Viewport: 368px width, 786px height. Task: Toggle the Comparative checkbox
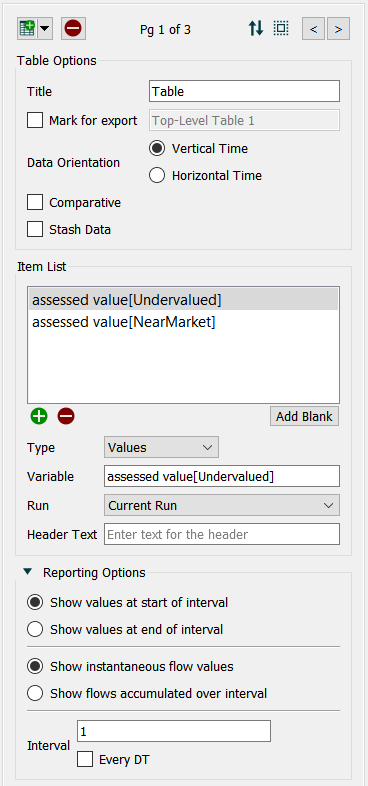coord(35,203)
